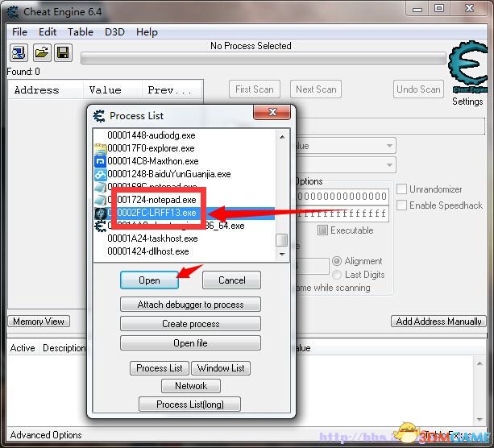
Task: Click the Maxthon.exe icon in list
Action: pos(101,161)
